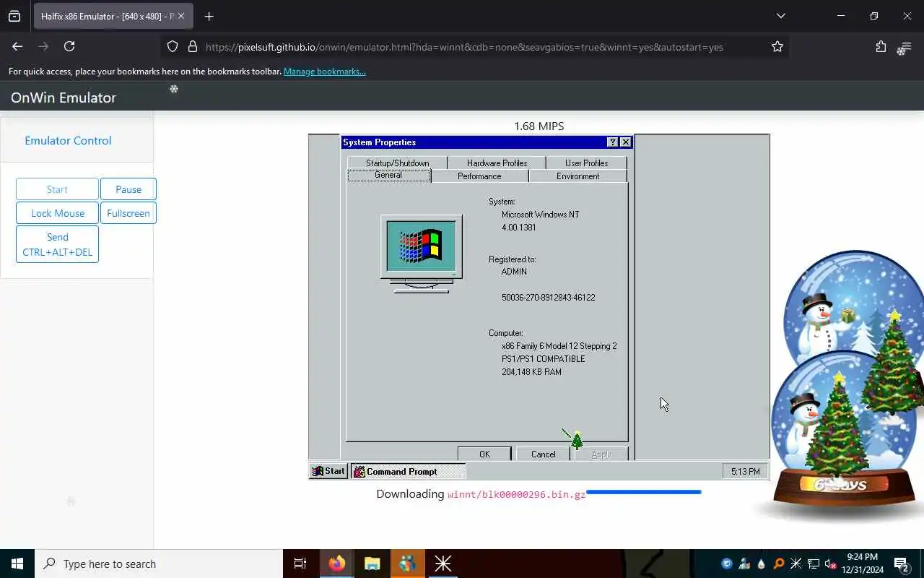Click OK in System Properties
The width and height of the screenshot is (924, 578).
[x=484, y=454]
